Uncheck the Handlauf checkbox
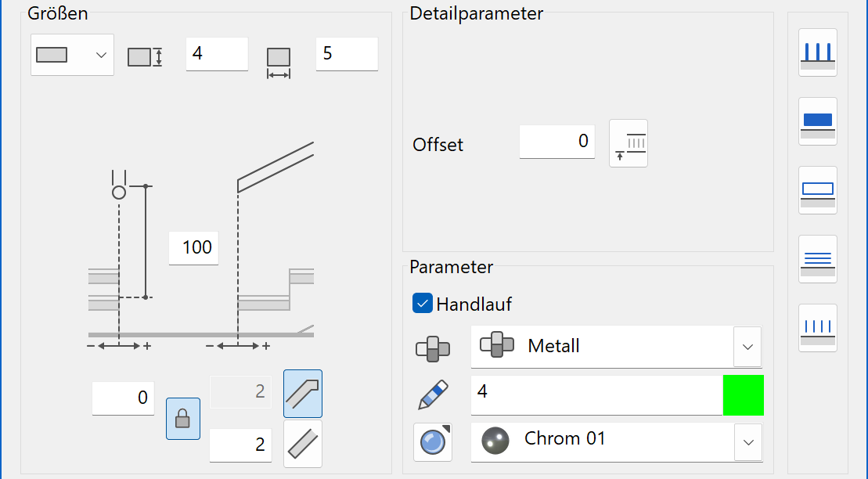Image resolution: width=868 pixels, height=479 pixels. point(423,304)
